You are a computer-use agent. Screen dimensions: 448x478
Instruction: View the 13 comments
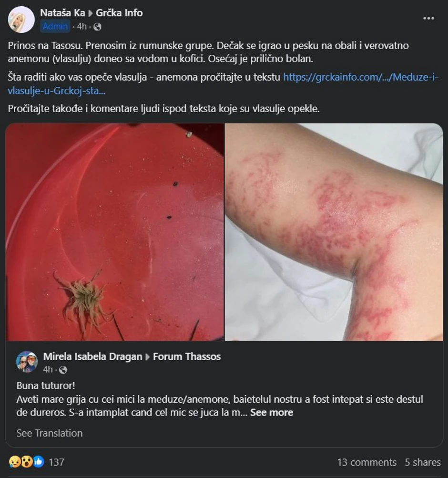[x=367, y=462]
